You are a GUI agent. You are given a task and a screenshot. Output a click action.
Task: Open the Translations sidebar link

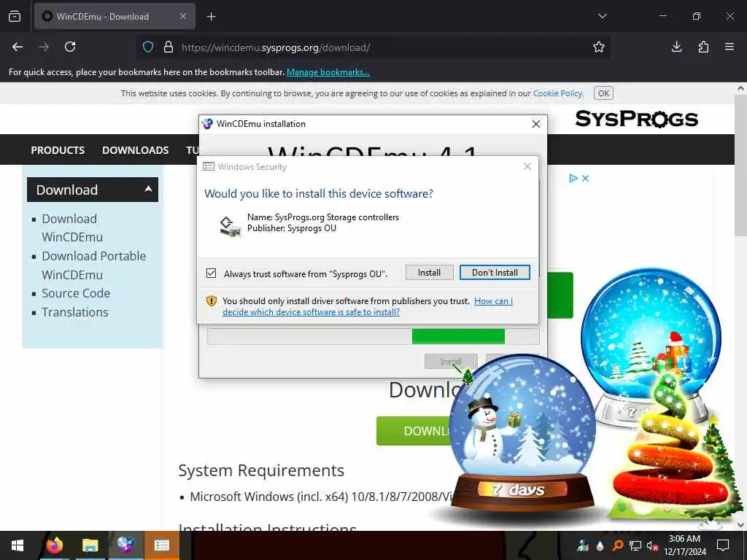click(x=75, y=312)
